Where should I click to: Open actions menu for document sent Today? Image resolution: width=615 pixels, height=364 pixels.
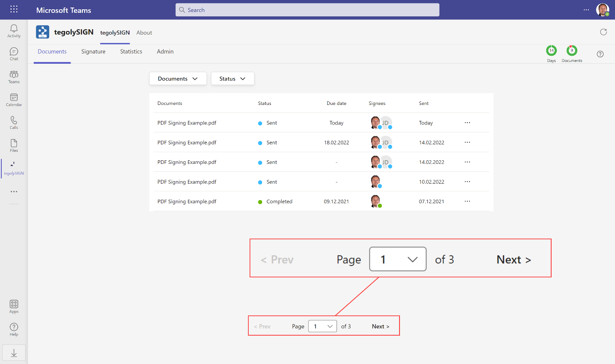point(467,123)
